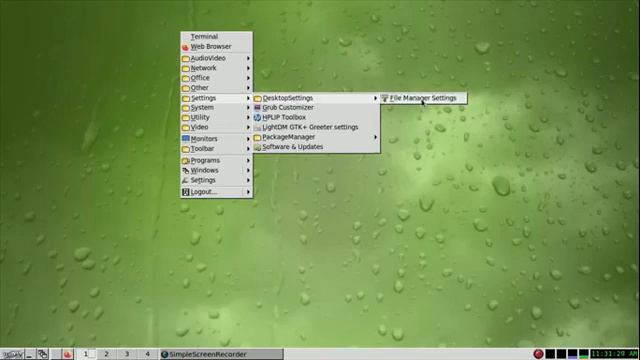Expand the Video submenu arrow
Image resolution: width=640 pixels, height=360 pixels.
[248, 127]
